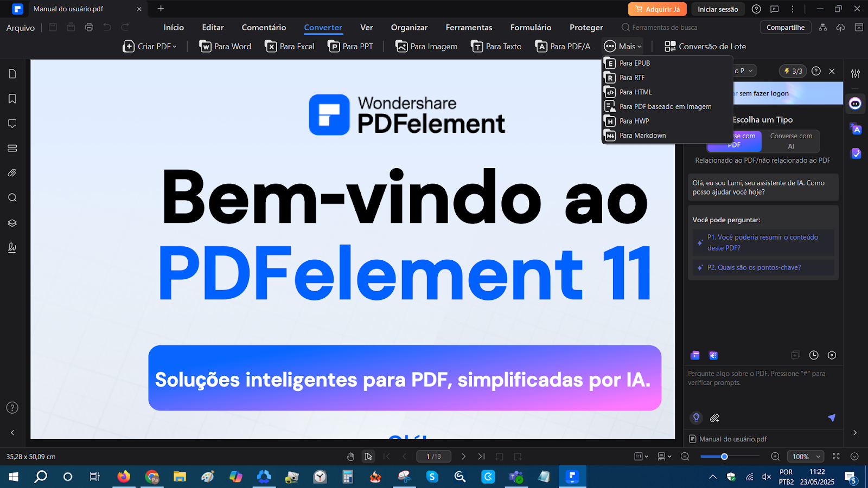The image size is (868, 488).
Task: Open the Início tab
Action: point(174,28)
